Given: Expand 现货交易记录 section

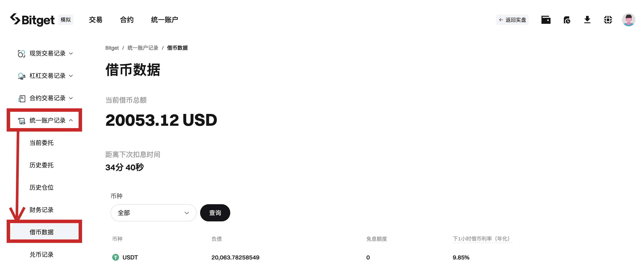Looking at the screenshot, I should 45,53.
